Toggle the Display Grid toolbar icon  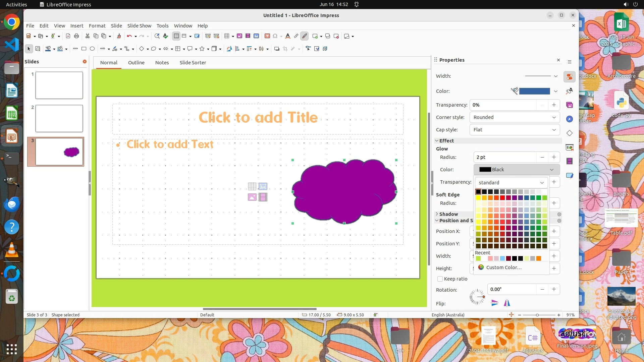point(176,36)
